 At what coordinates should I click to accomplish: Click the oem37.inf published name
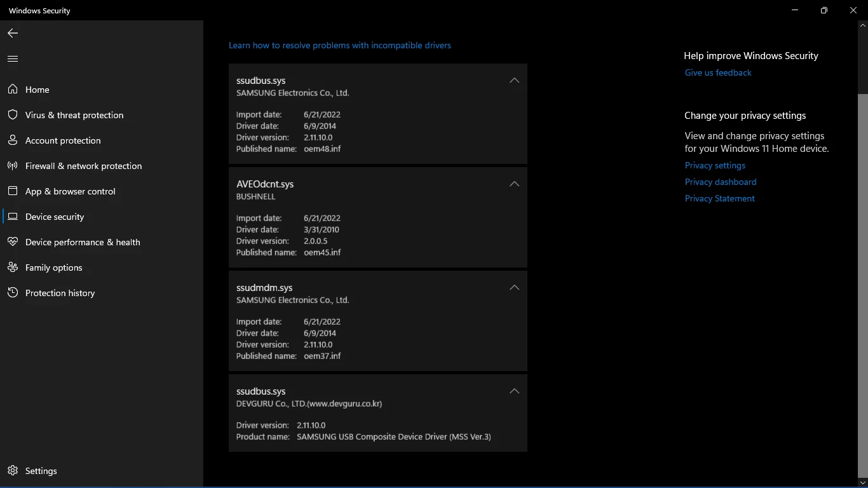[322, 356]
